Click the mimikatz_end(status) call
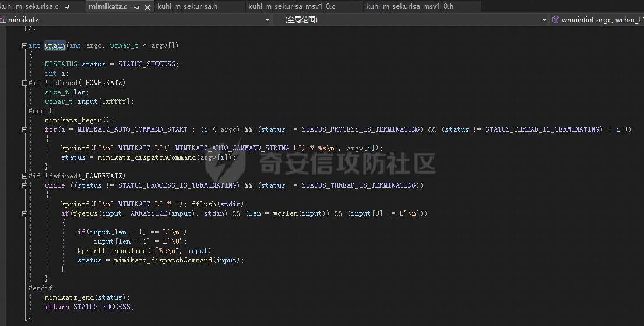This screenshot has width=644, height=326. [86, 297]
